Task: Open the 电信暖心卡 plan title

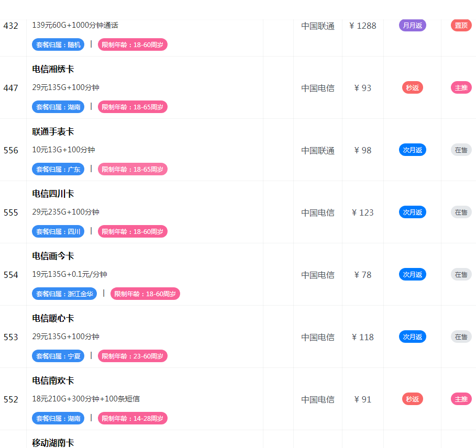Action: click(x=53, y=318)
